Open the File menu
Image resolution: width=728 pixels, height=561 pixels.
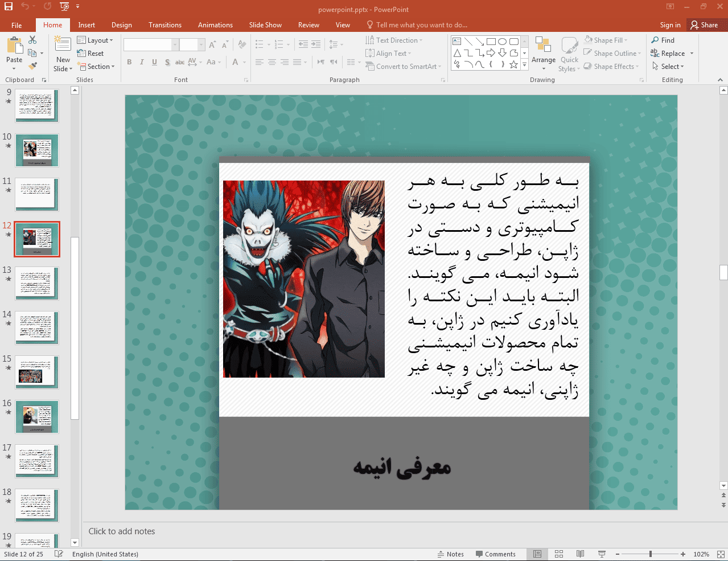click(x=17, y=25)
